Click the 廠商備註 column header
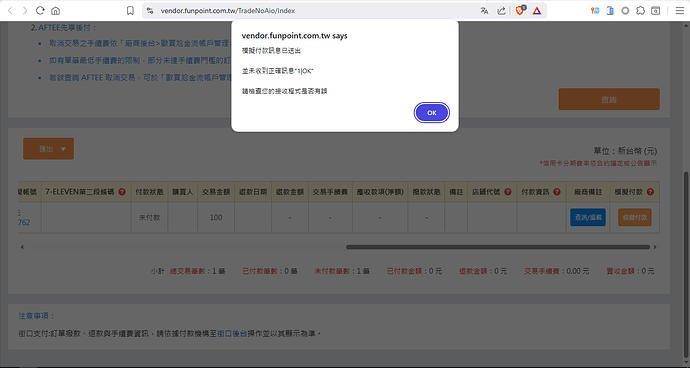Image resolution: width=690 pixels, height=368 pixels. [588, 192]
